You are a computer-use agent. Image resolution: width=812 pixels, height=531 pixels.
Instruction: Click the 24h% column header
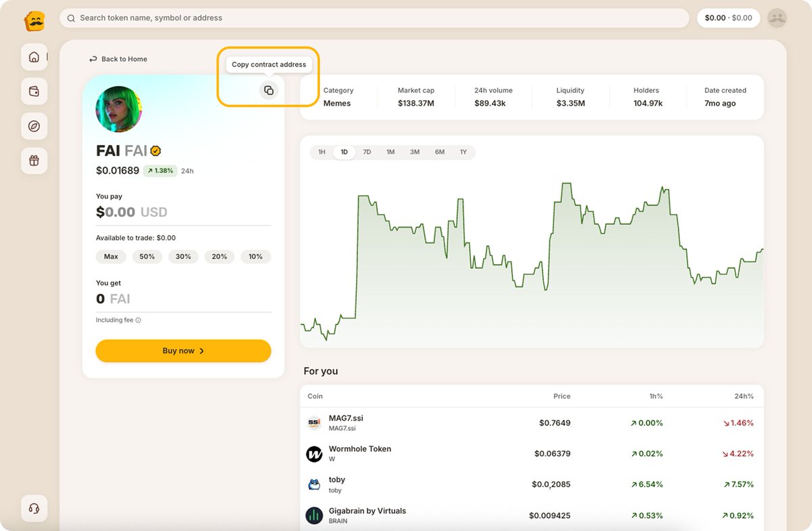[x=743, y=396]
